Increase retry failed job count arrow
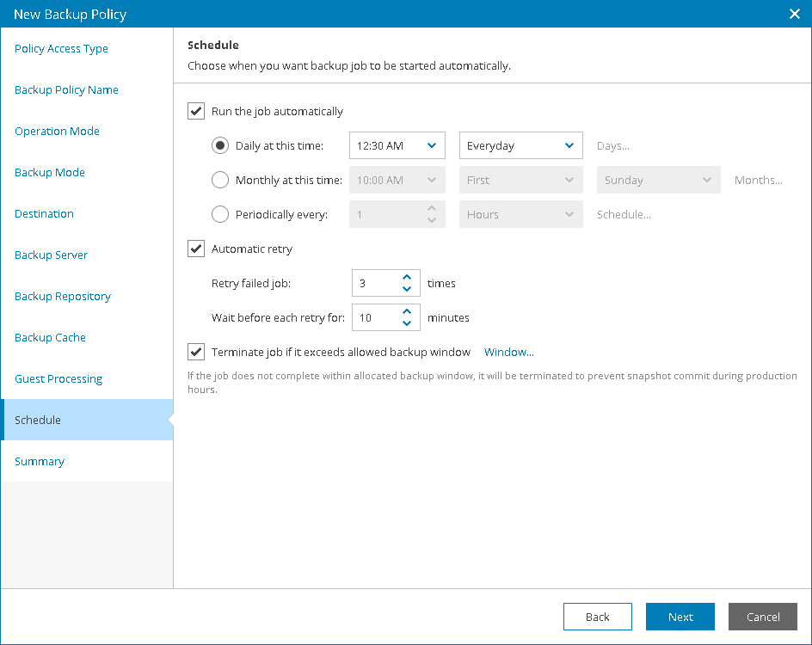Image resolution: width=812 pixels, height=645 pixels. pos(408,278)
